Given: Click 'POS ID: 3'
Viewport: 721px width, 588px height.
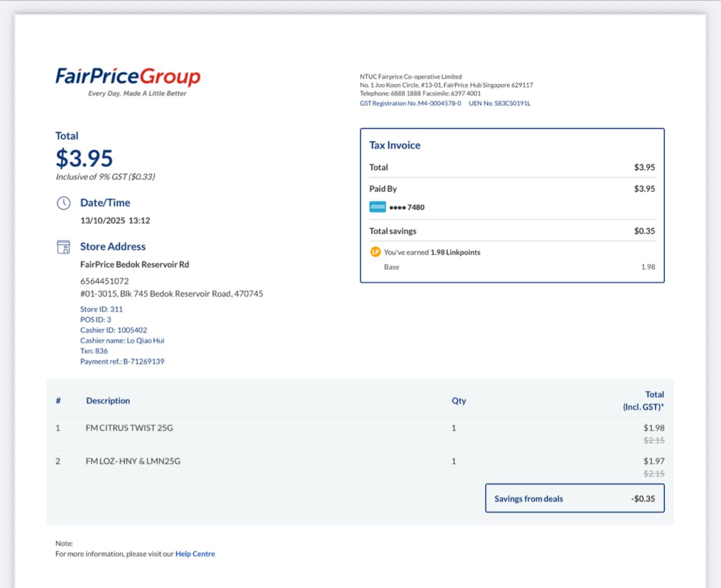Looking at the screenshot, I should click(x=96, y=320).
